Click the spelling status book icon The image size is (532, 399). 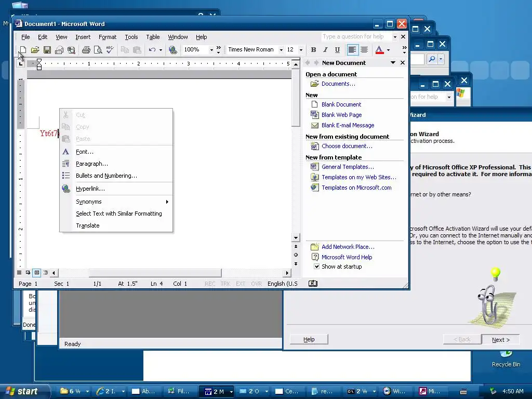click(x=313, y=283)
